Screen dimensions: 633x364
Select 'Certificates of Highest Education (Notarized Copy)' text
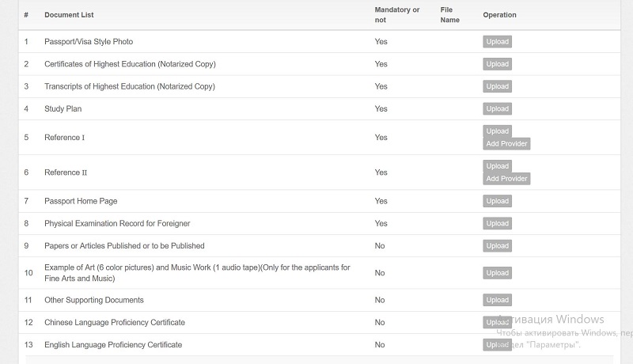[x=130, y=64]
